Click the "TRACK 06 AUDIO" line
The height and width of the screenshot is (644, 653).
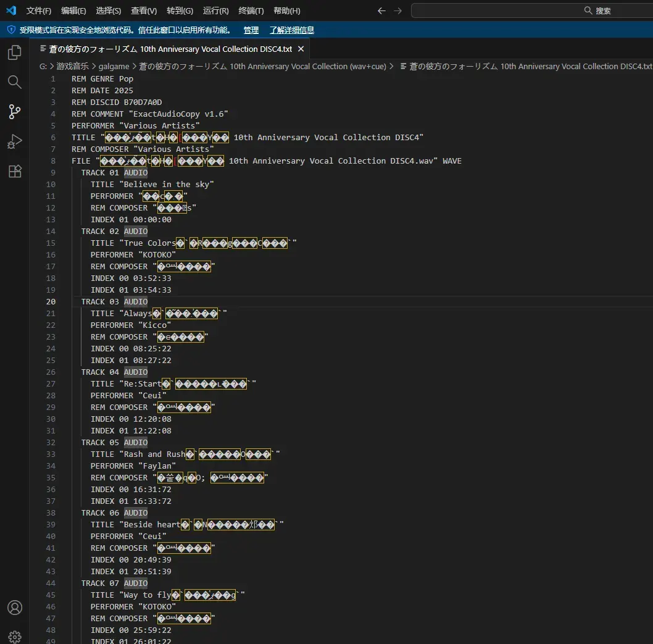[114, 512]
